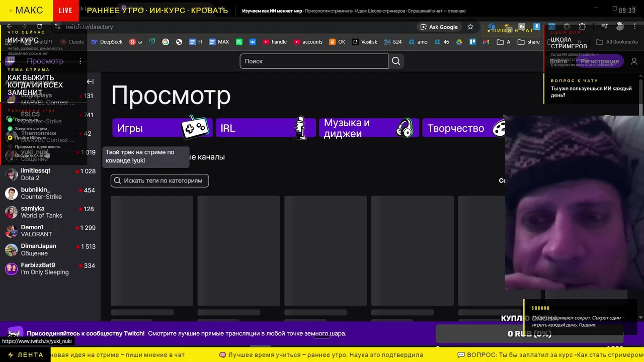Open the Google Drive bookmark icon
Viewport: 644px width, 362px height.
click(459, 42)
